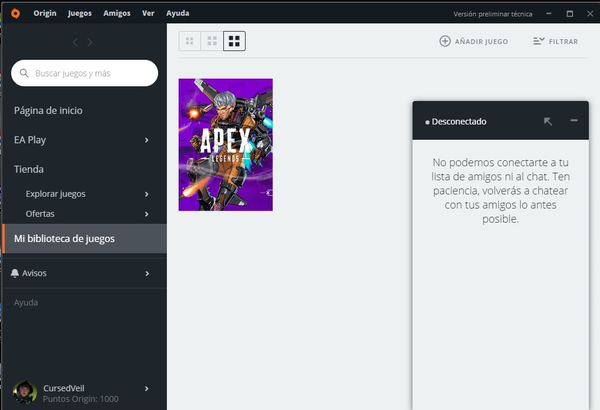
Task: Open Ofertas in the sidebar
Action: point(40,214)
